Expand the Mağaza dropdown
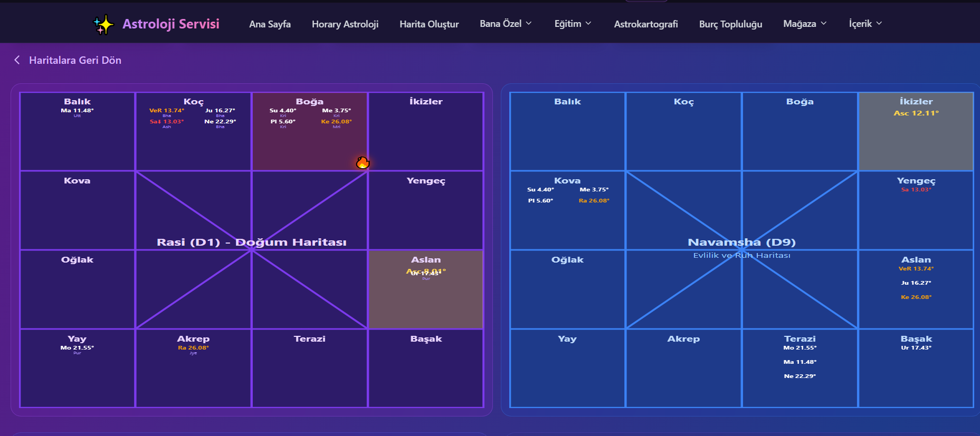The image size is (980, 436). (805, 24)
